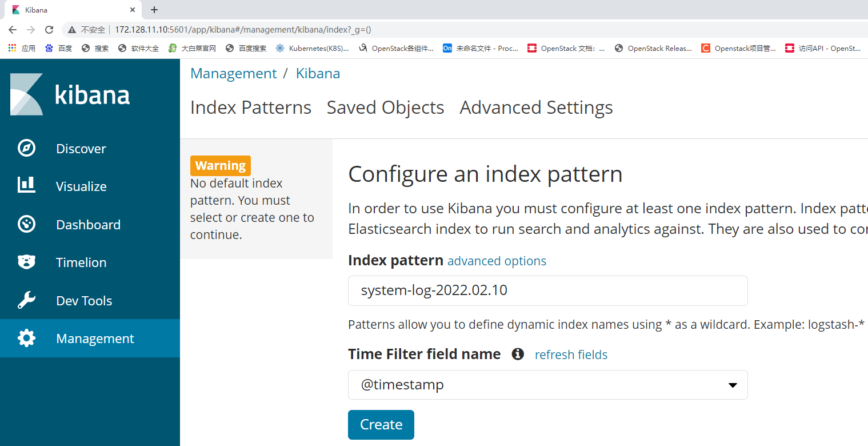The height and width of the screenshot is (446, 868).
Task: Open 访问API OpenStack bookmark
Action: [823, 48]
